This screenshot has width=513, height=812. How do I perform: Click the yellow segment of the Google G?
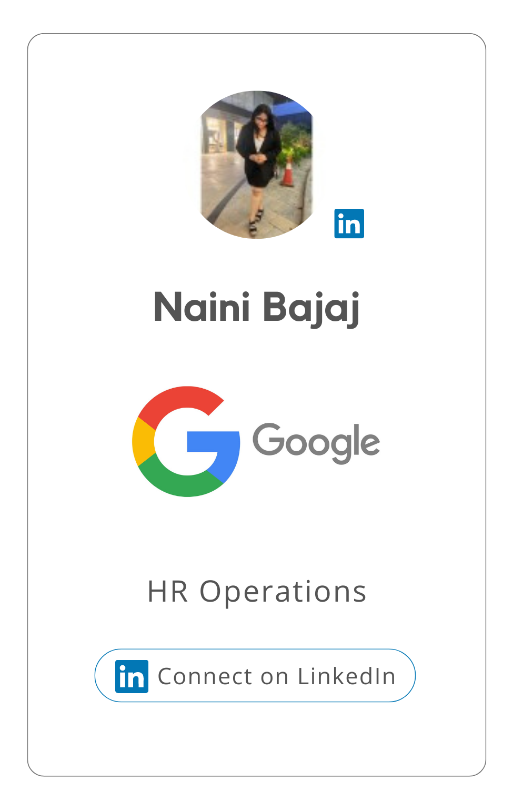pos(143,442)
